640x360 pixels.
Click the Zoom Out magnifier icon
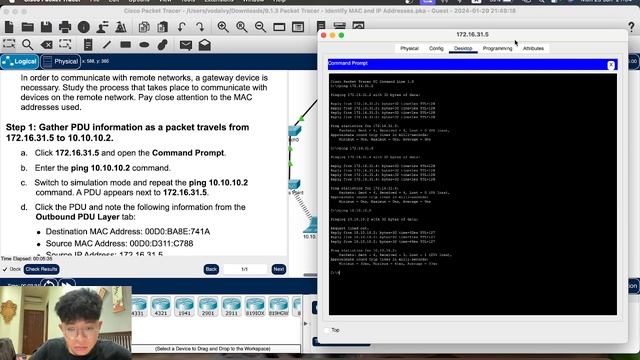pos(260,27)
